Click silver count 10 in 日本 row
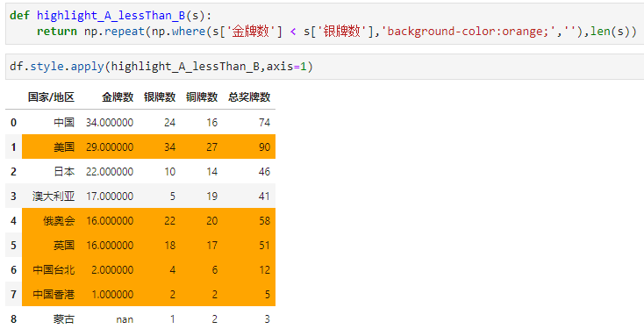Viewport: 644px width, 336px height. pos(170,172)
